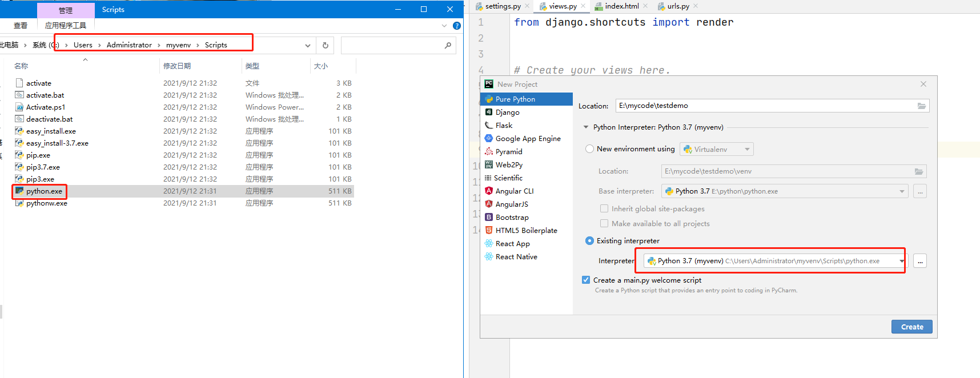This screenshot has width=980, height=378.
Task: Toggle Make available to all projects
Action: 604,223
